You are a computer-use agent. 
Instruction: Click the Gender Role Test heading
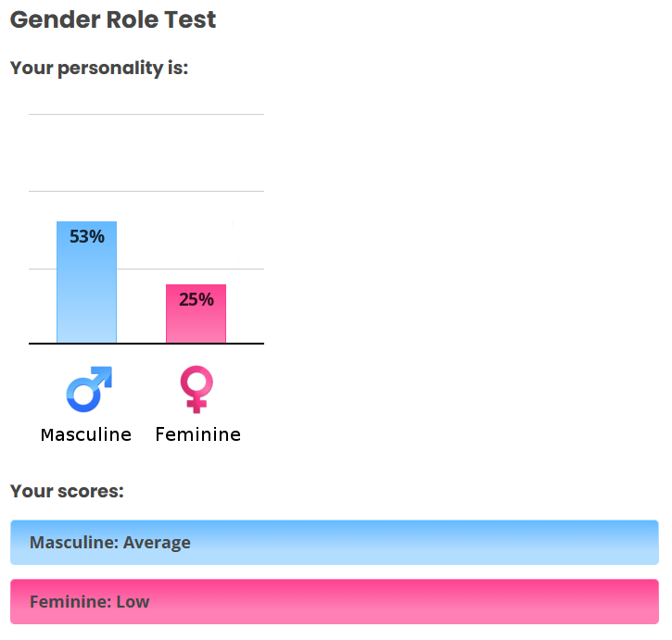112,21
